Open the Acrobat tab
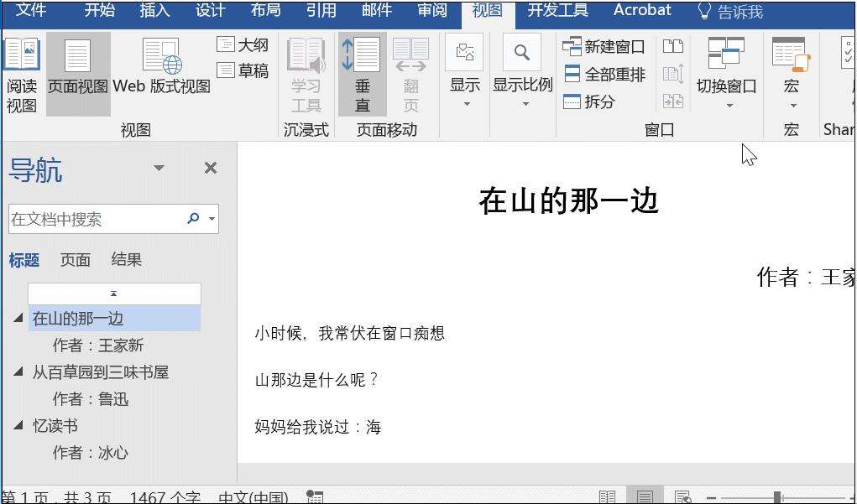Image resolution: width=857 pixels, height=504 pixels. tap(642, 10)
